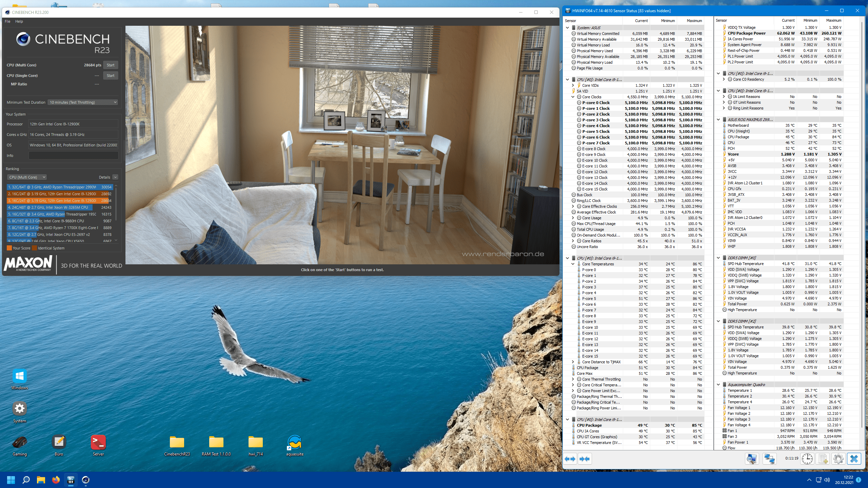Select the P-core 0 Clock row
This screenshot has width=868, height=488.
coord(634,103)
